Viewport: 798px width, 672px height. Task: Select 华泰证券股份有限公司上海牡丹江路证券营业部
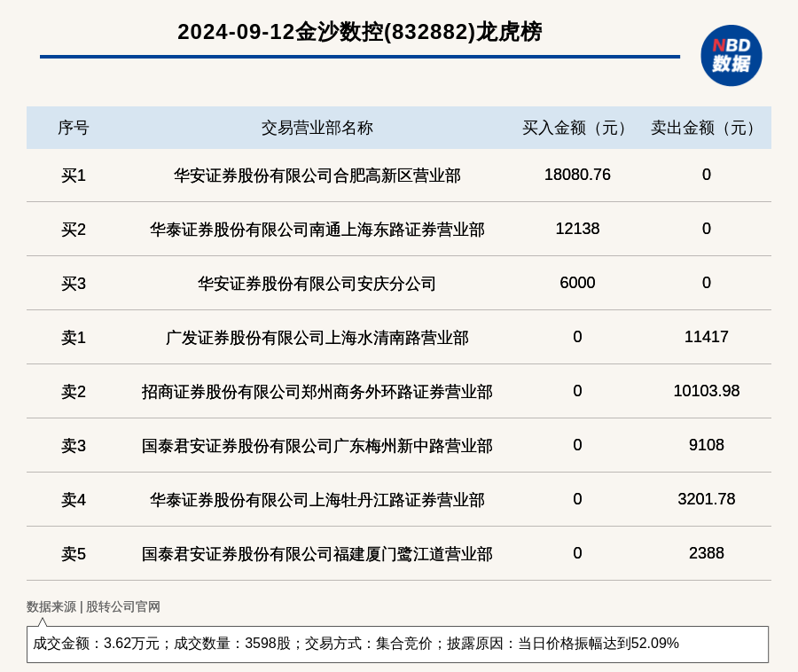(317, 499)
